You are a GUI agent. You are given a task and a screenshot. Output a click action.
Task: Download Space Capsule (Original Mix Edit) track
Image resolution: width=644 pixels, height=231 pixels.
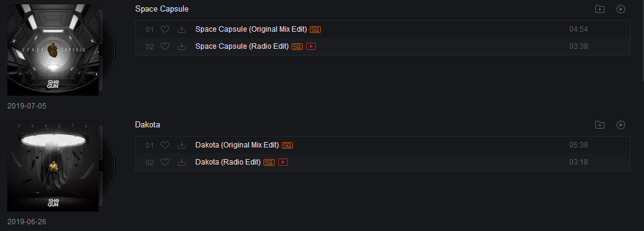click(x=181, y=30)
